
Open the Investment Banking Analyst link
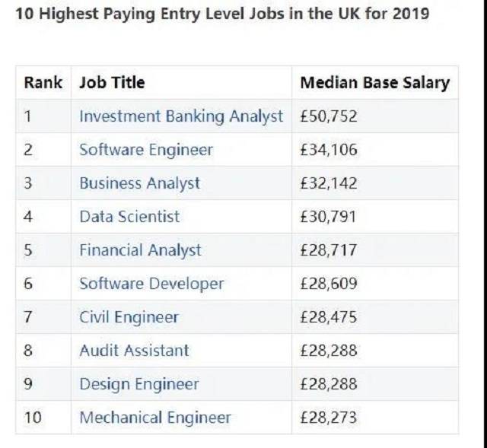[x=181, y=116]
